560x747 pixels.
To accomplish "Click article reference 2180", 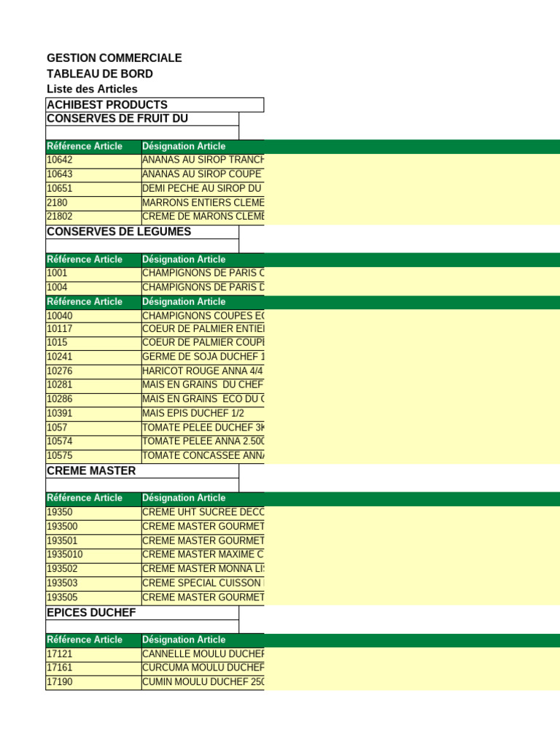I will (93, 204).
